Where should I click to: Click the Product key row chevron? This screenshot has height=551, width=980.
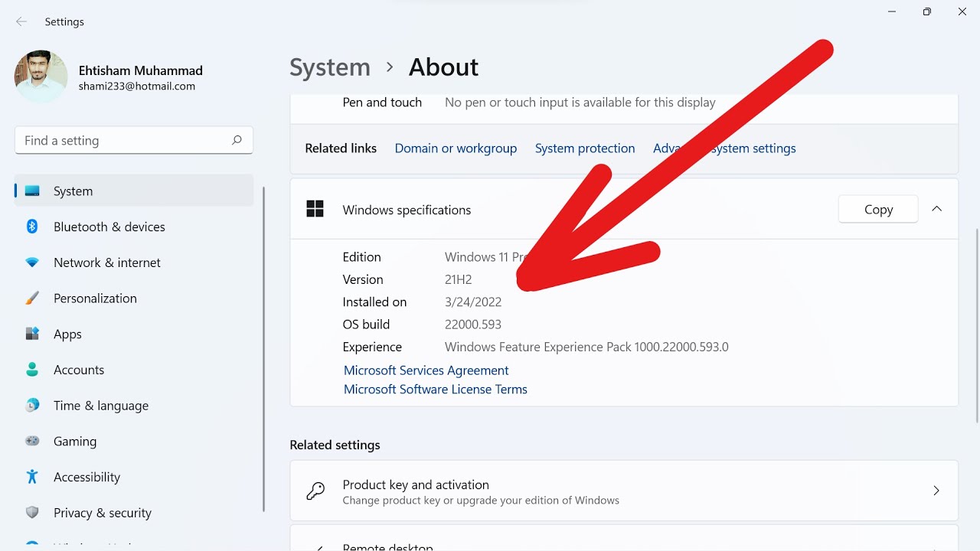coord(936,491)
